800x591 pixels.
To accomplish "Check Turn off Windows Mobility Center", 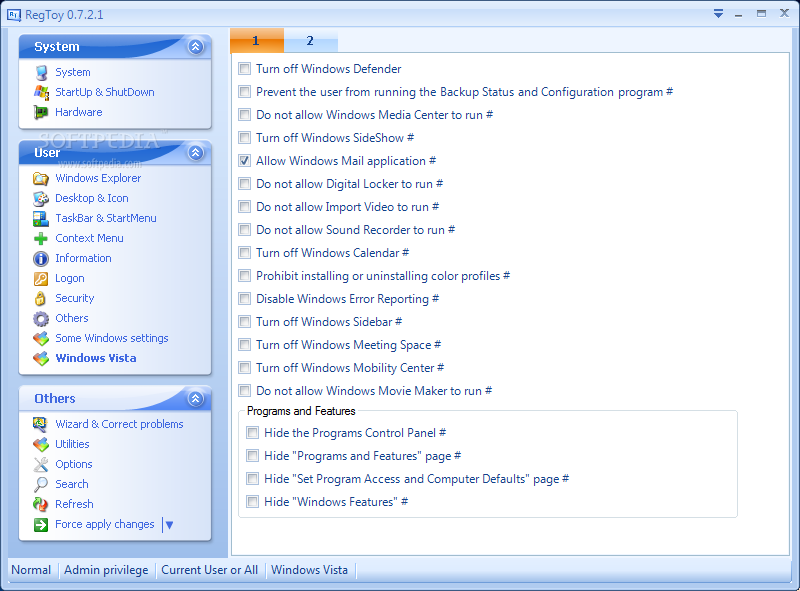I will (x=245, y=367).
